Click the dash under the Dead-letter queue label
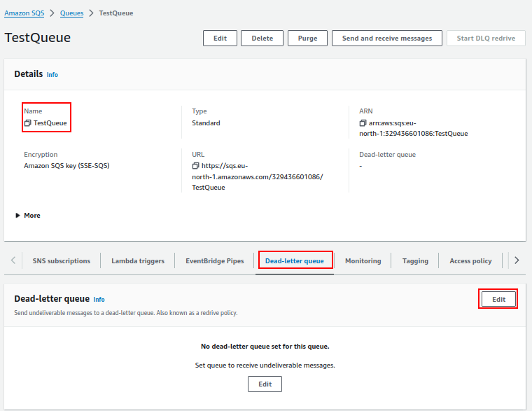Viewport: 532px width, 411px height. tap(360, 166)
